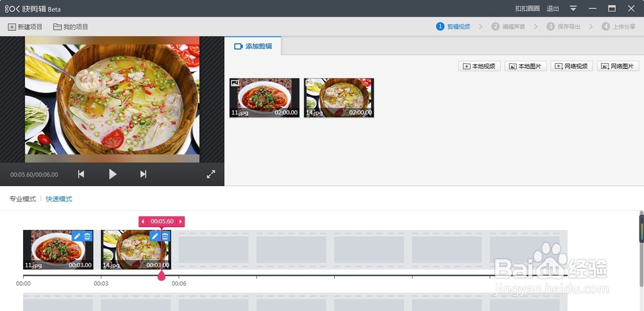Edit the 11.jpg timeline clip with pencil icon

coord(77,236)
